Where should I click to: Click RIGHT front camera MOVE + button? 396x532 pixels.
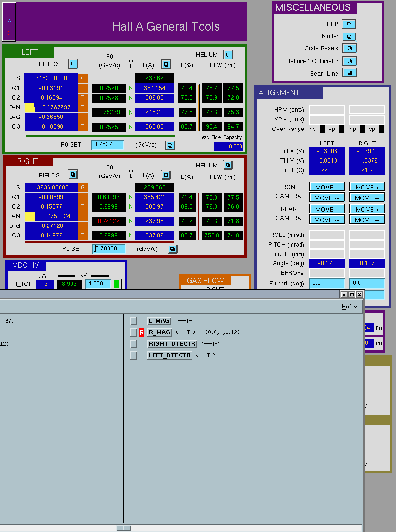coord(367,187)
